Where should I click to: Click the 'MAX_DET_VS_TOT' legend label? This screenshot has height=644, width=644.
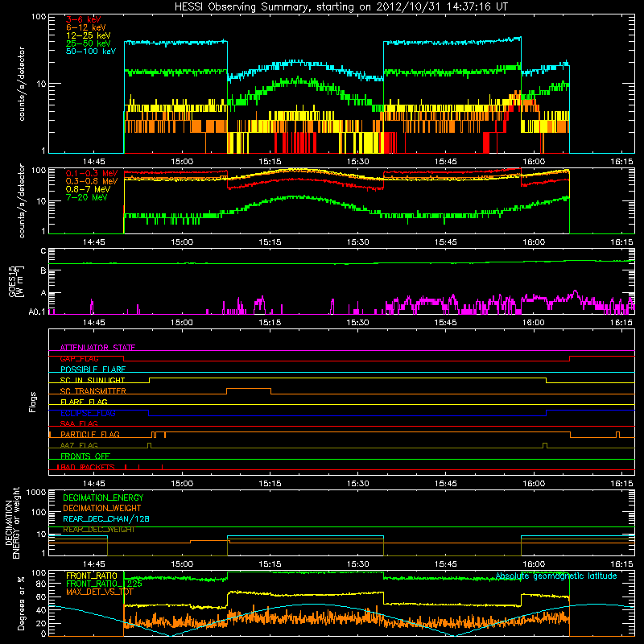click(x=100, y=592)
